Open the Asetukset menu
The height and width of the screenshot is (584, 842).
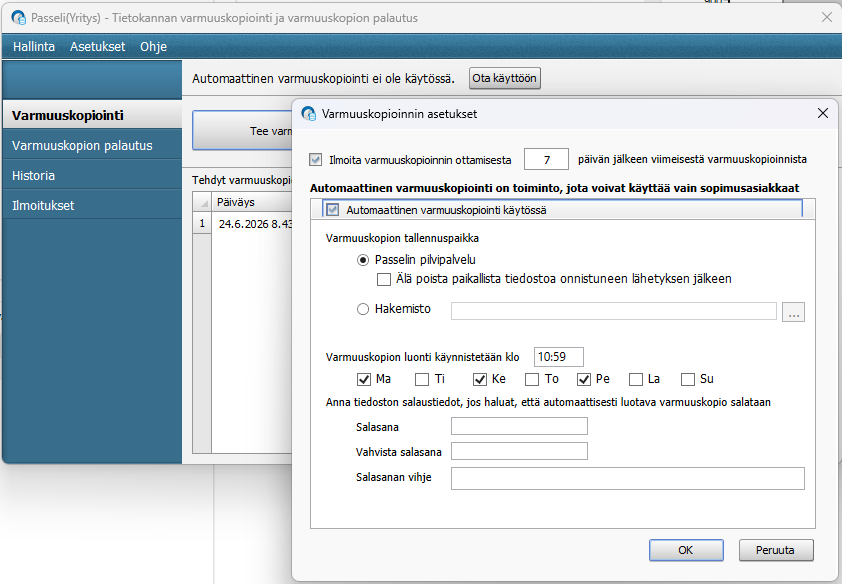[x=97, y=47]
